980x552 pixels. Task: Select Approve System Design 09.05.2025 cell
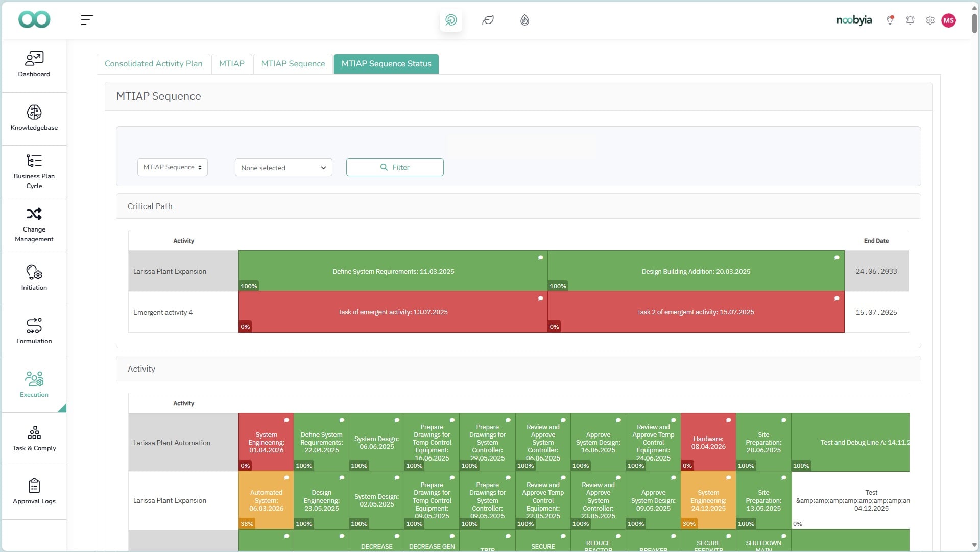pos(653,500)
